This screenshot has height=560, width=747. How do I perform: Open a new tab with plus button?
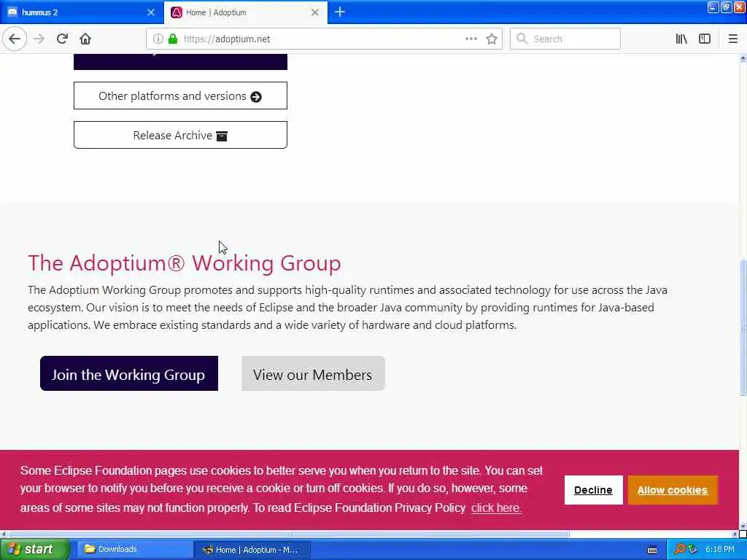pos(340,12)
